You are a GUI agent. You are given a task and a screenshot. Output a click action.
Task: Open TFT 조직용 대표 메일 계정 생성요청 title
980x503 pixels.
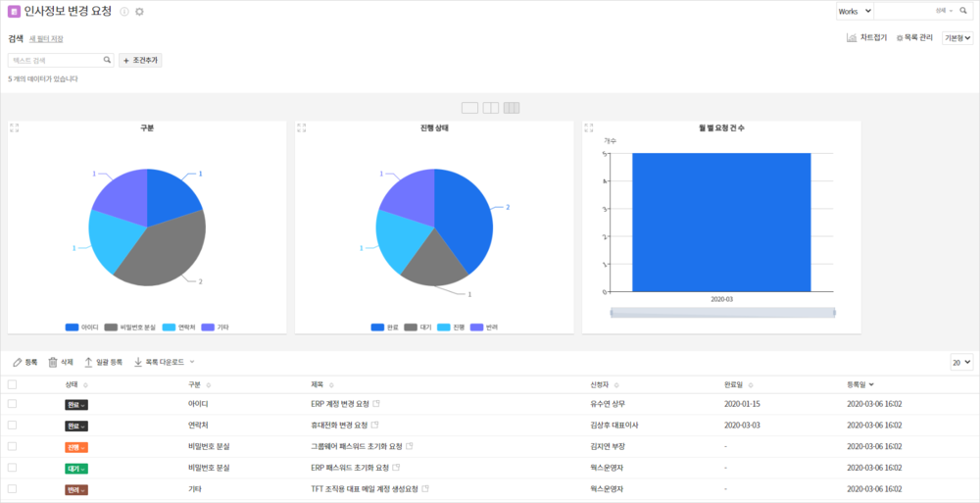pyautogui.click(x=365, y=489)
